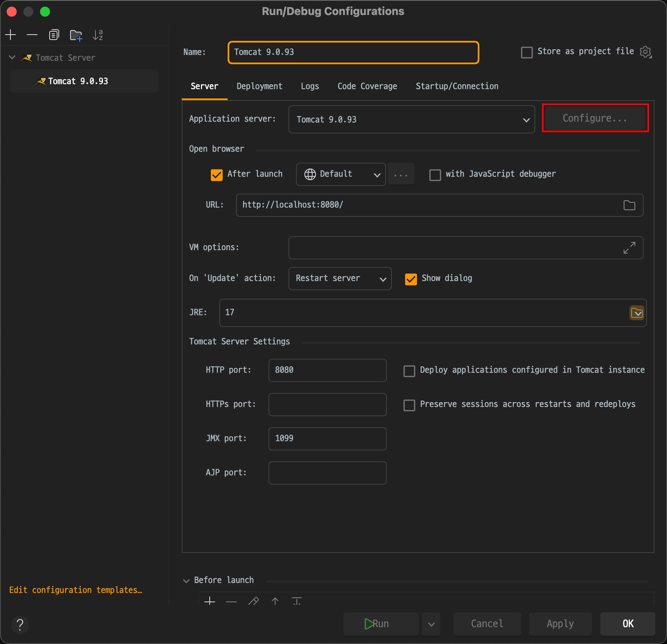
Task: Click the AJP port field
Action: (x=327, y=473)
